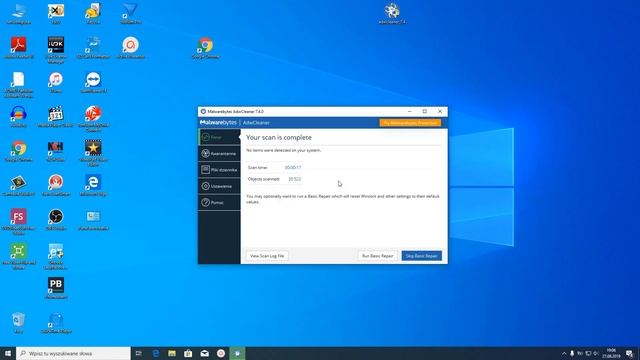This screenshot has width=640, height=360.
Task: Click View Scan Log File button
Action: 267,256
